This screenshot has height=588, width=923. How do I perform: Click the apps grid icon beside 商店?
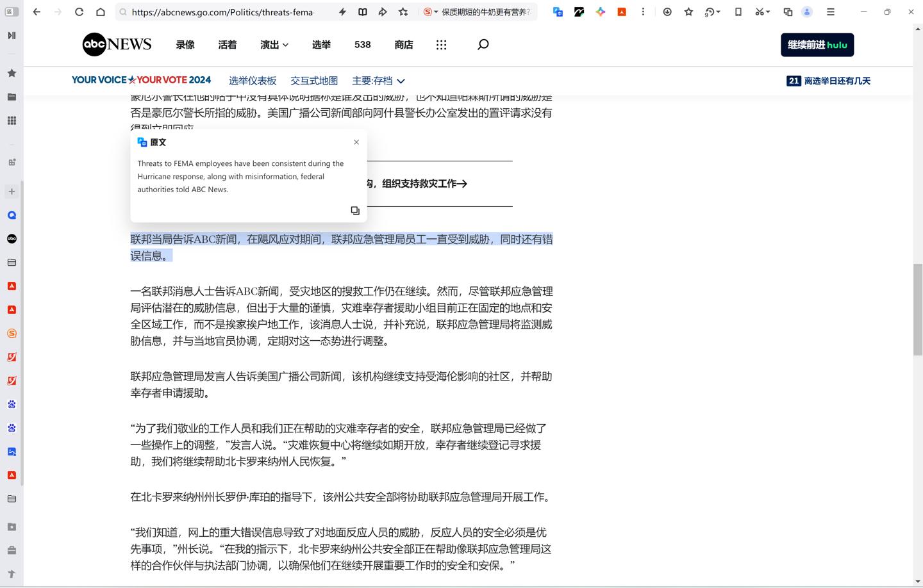pos(441,44)
